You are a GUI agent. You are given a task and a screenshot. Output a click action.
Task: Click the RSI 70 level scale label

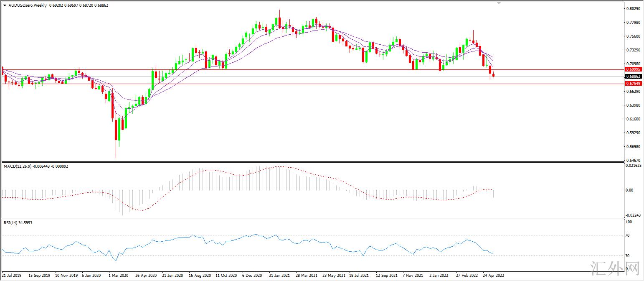pos(629,235)
